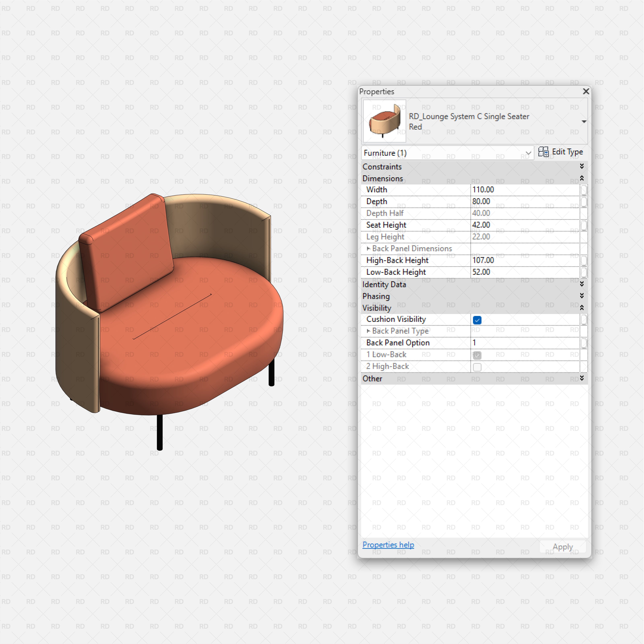Expand the Constraints section

click(x=582, y=166)
